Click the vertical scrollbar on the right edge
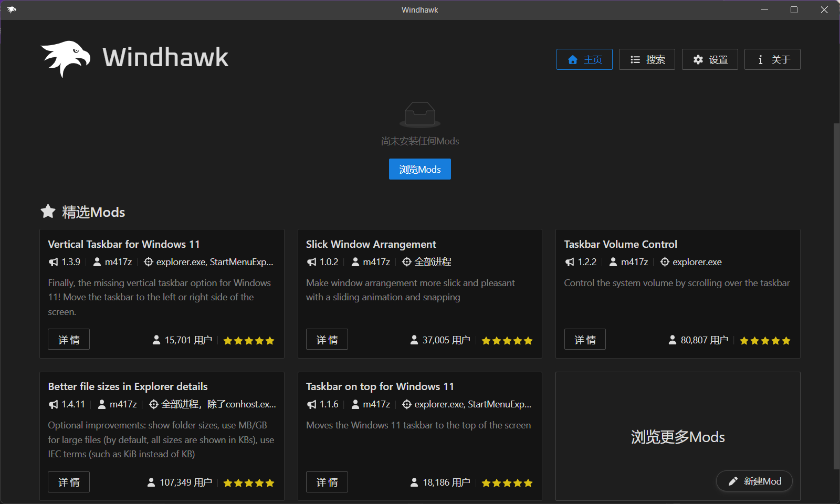 coord(836,296)
